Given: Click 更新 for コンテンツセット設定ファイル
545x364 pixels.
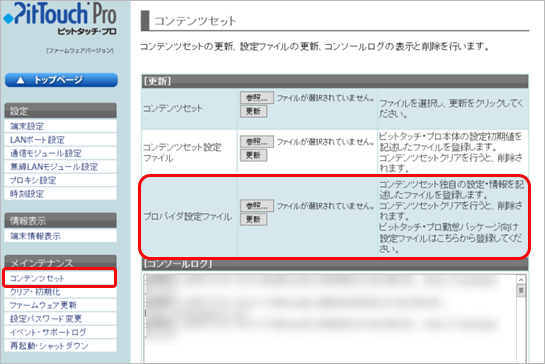Looking at the screenshot, I should (x=253, y=155).
